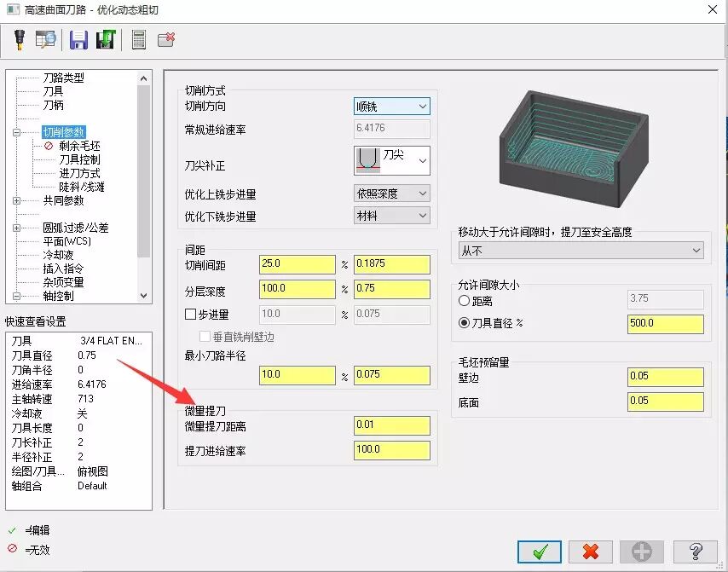Image resolution: width=728 pixels, height=572 pixels.
Task: Open the 提刀至安全高度 dropdown showing 从不
Action: [x=581, y=251]
